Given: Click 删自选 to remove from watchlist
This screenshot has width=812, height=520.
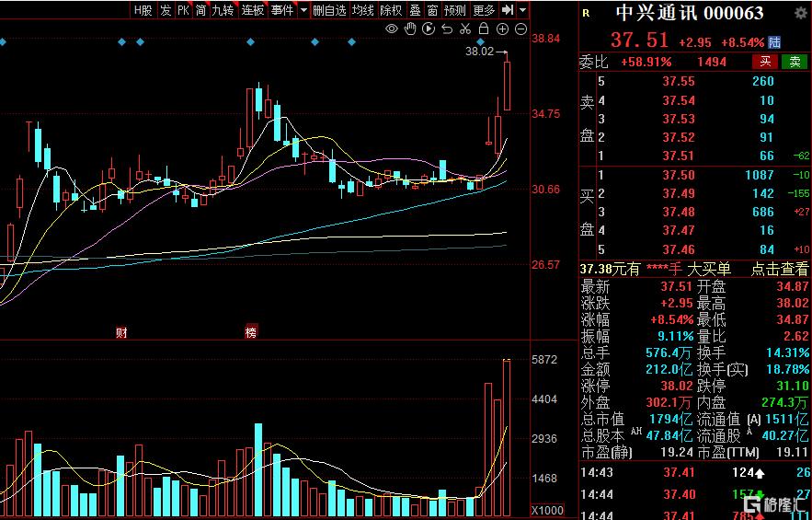Looking at the screenshot, I should (329, 10).
